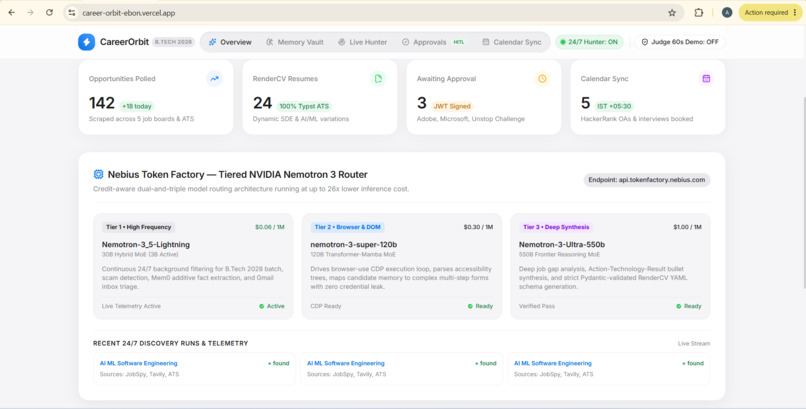Screen dimensions: 806x409
Task: Click the Endpoint: api.tokenfactory.nebius.com pill
Action: pos(647,180)
